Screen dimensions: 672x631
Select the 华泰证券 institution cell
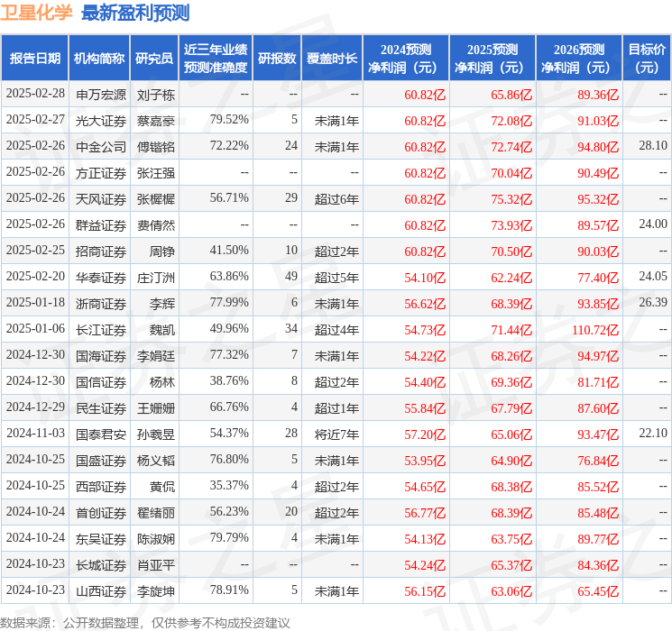pyautogui.click(x=101, y=278)
